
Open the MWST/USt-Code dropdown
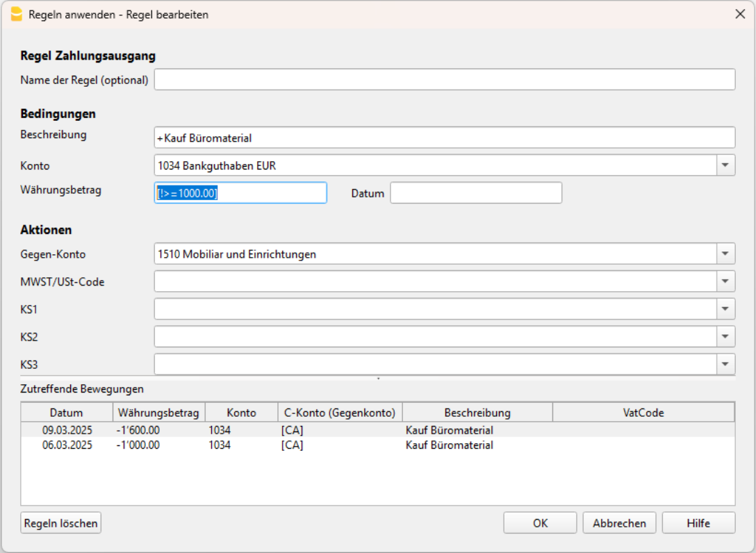pos(725,281)
